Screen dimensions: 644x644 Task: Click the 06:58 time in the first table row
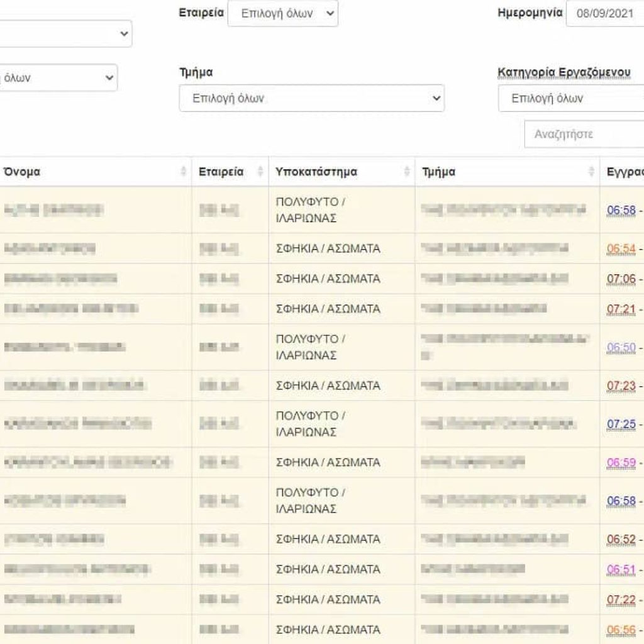pos(621,210)
